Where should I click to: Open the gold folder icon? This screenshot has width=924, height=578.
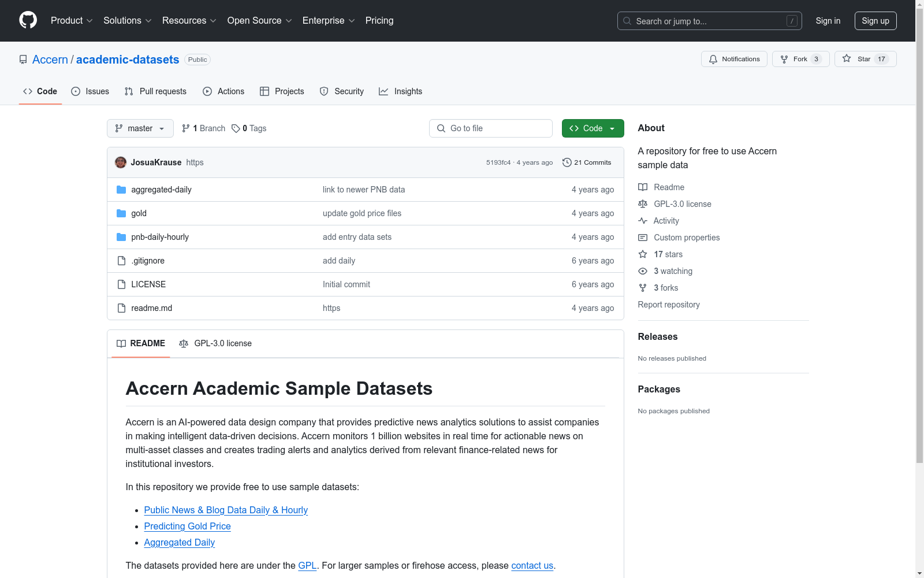pos(121,213)
